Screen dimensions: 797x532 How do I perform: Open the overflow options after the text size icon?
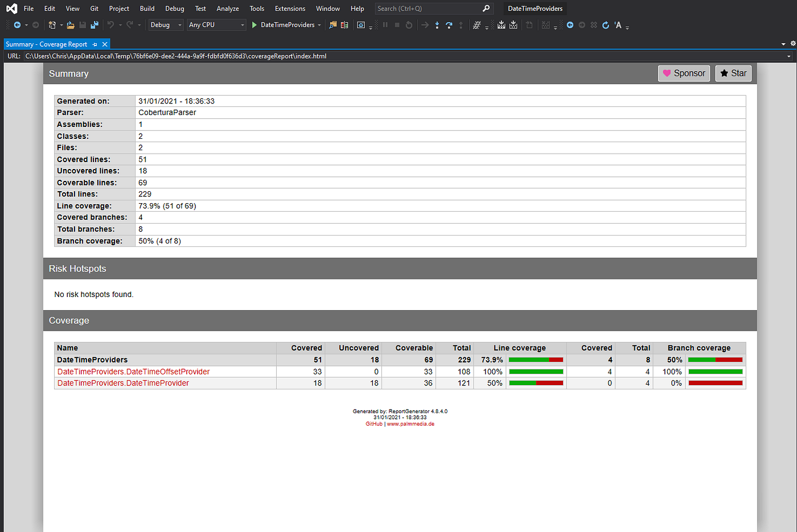[x=627, y=27]
